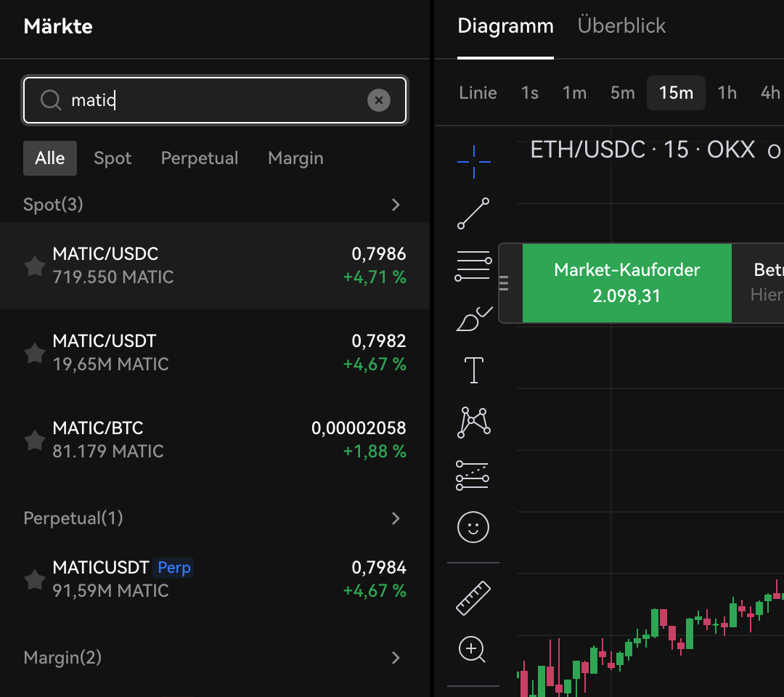Open the MATIC/BTC market row
The height and width of the screenshot is (697, 784).
[215, 440]
